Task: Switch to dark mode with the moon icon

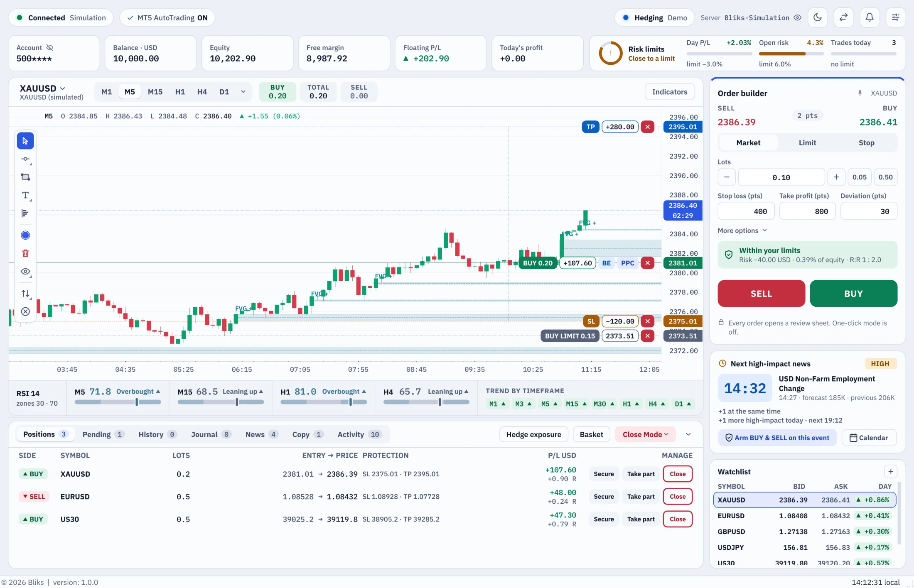Action: 818,17
